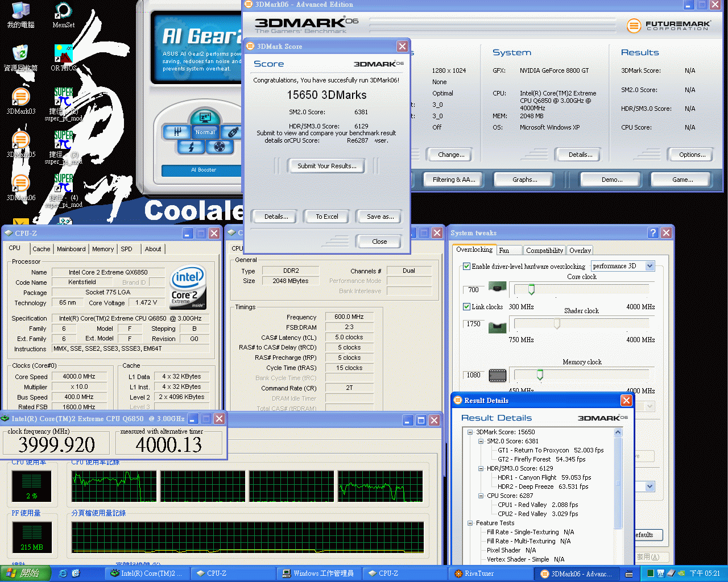Screen dimensions: 728x582
Task: Open the Cache tab in CPU-Z
Action: [41, 249]
